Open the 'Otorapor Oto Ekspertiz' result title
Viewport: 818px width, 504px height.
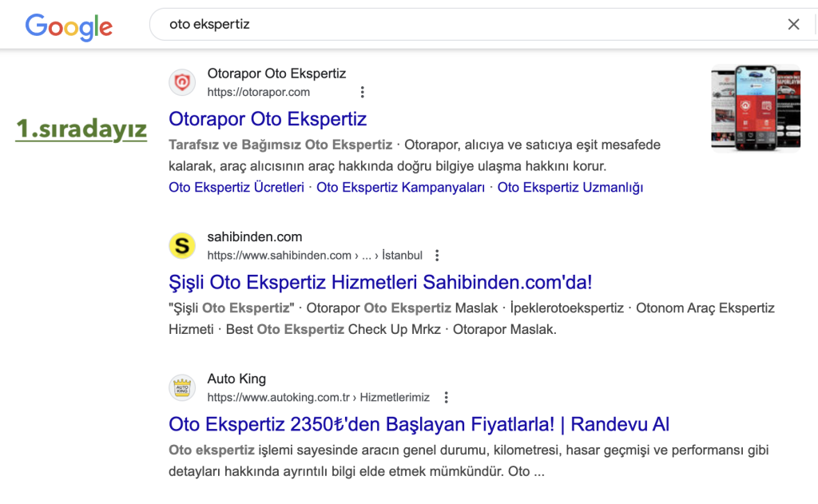(268, 119)
